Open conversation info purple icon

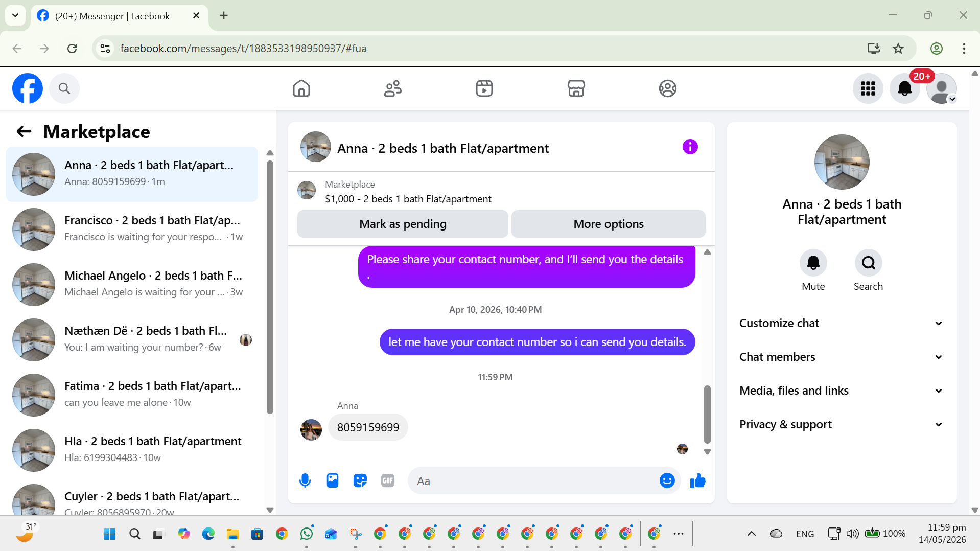(x=690, y=147)
